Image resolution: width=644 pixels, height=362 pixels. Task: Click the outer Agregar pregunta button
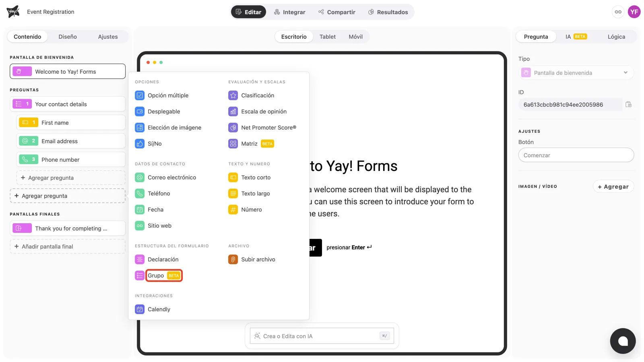click(68, 196)
